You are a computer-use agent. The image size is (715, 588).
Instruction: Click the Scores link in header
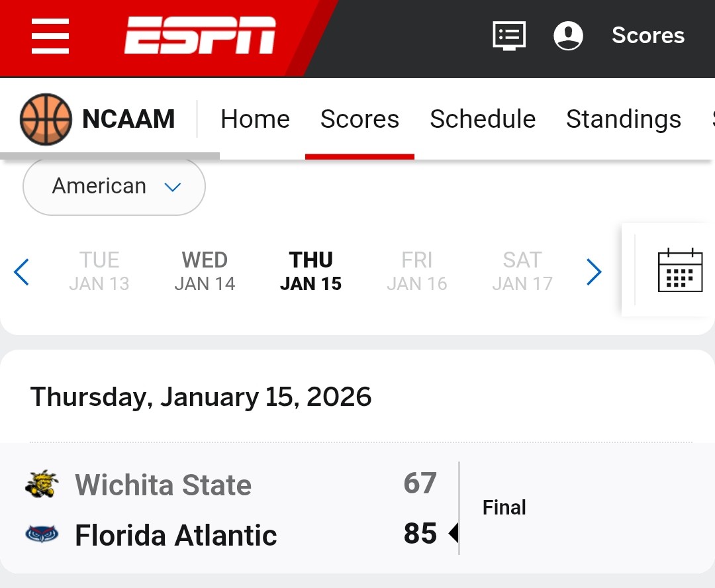[647, 36]
